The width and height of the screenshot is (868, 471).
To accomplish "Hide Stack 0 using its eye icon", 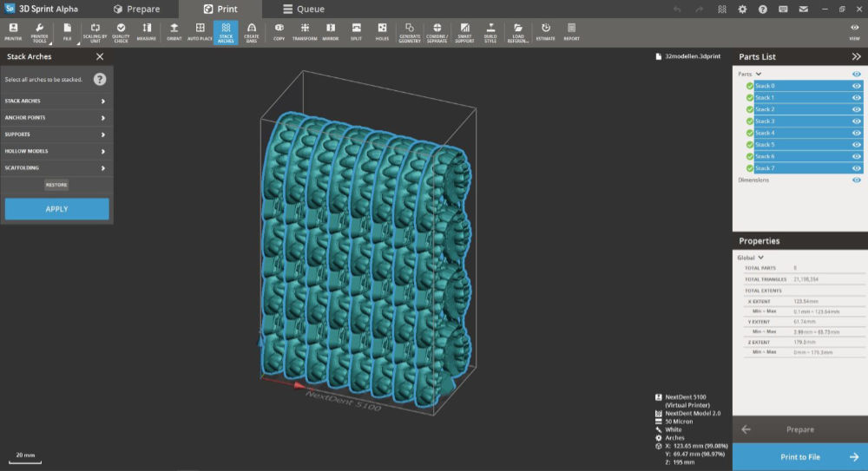I will coord(857,86).
